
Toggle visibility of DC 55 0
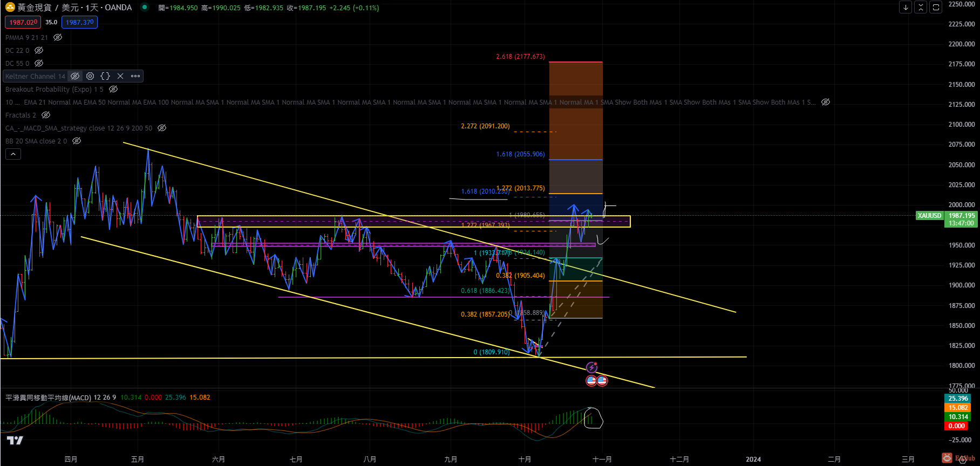[39, 63]
